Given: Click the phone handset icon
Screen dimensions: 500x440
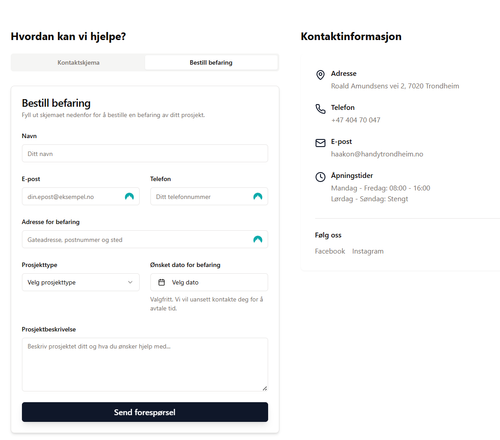Looking at the screenshot, I should pyautogui.click(x=320, y=109).
